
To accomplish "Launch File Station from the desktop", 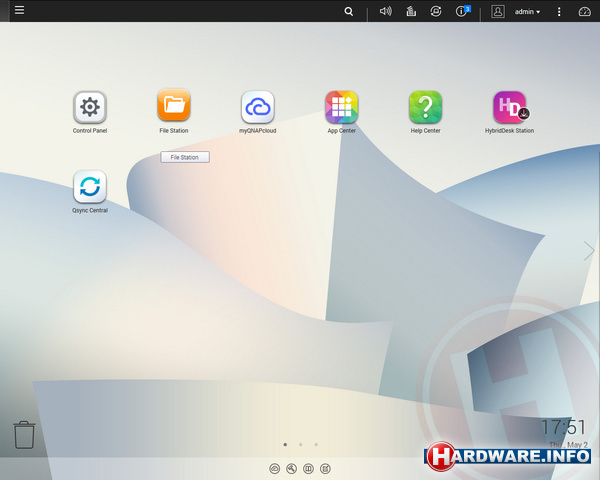I will [173, 107].
